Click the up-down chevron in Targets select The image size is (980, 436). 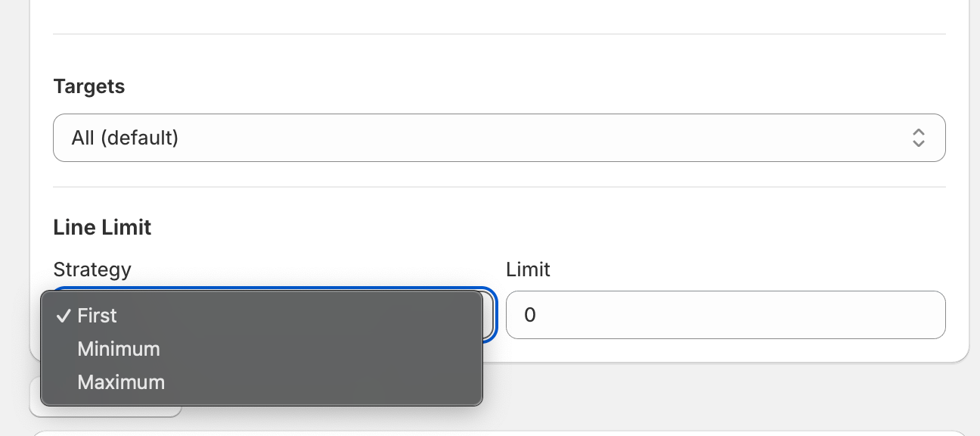[918, 138]
